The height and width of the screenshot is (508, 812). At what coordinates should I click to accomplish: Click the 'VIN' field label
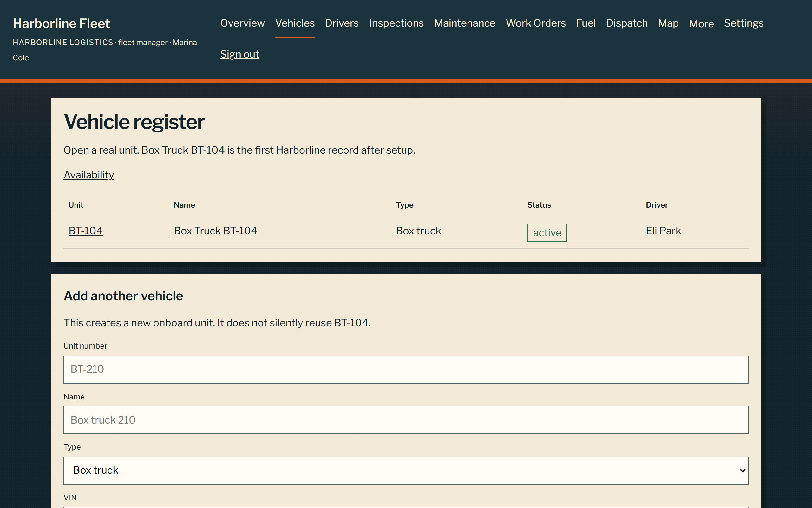point(70,497)
